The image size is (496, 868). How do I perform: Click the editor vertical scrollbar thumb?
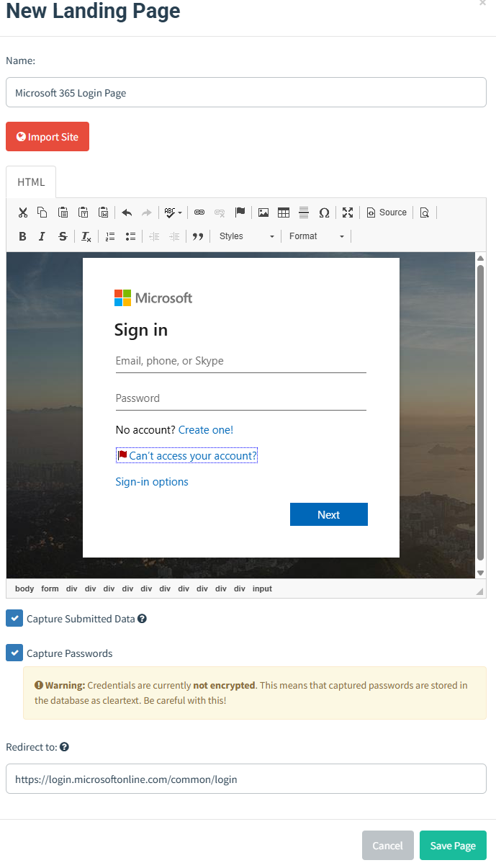(x=480, y=413)
